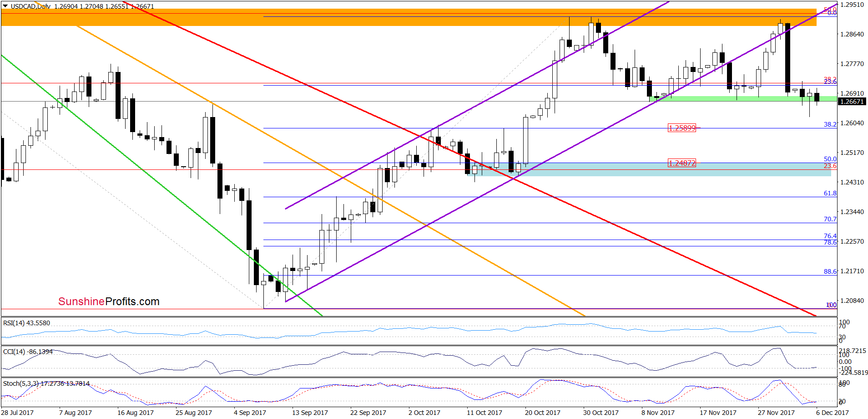Click the 1.24310 price axis value
The image size is (868, 419).
(x=852, y=182)
